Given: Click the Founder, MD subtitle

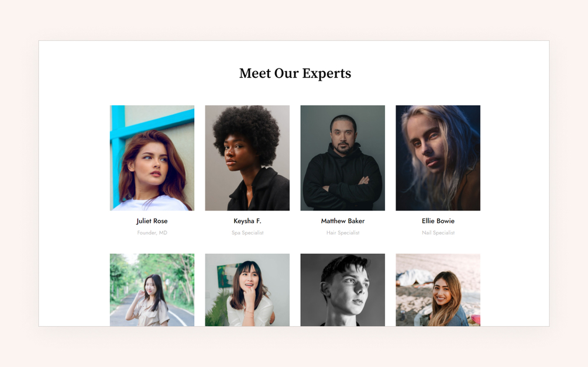Looking at the screenshot, I should coord(152,233).
